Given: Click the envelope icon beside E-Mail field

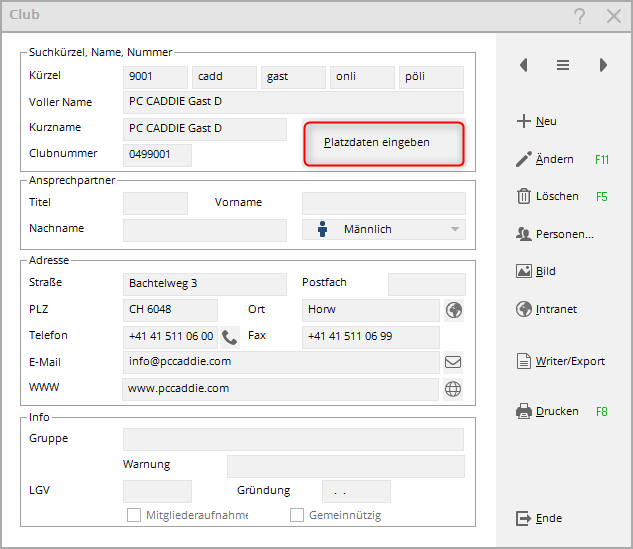Looking at the screenshot, I should [x=453, y=363].
